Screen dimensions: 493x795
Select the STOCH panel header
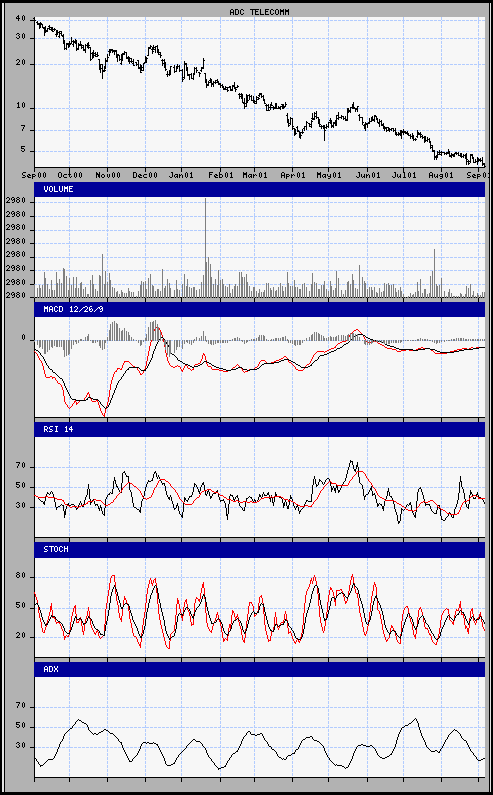click(x=260, y=549)
